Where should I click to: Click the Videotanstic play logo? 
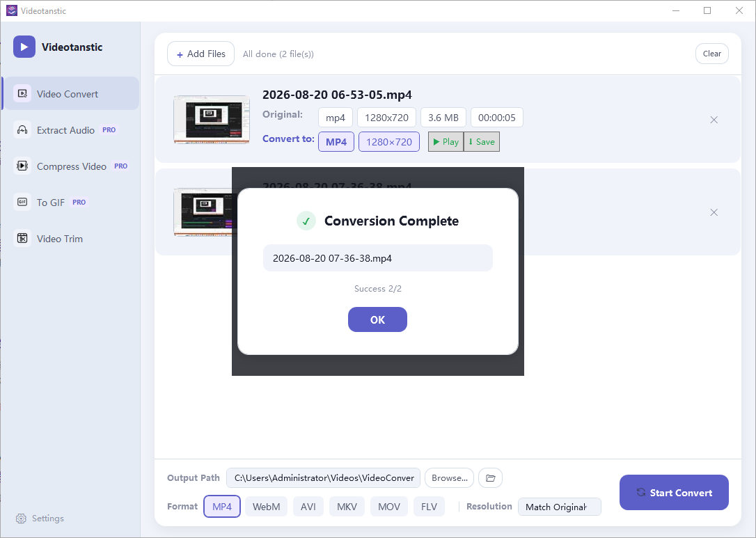point(24,47)
